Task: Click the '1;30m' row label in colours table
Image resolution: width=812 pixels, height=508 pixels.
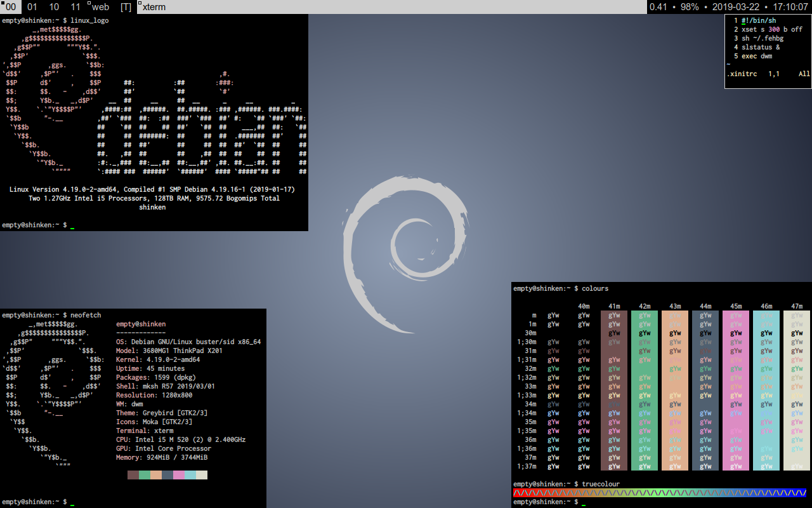Action: click(x=527, y=342)
